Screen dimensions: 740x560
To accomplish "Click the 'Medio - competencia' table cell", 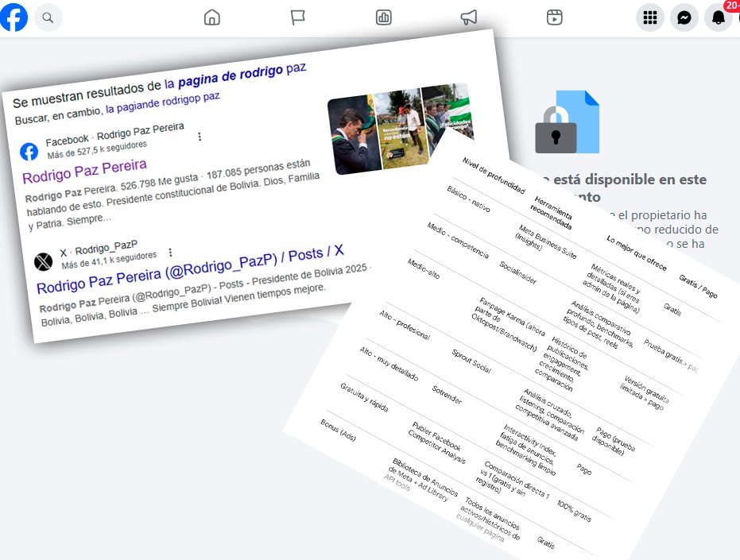I will (x=458, y=240).
